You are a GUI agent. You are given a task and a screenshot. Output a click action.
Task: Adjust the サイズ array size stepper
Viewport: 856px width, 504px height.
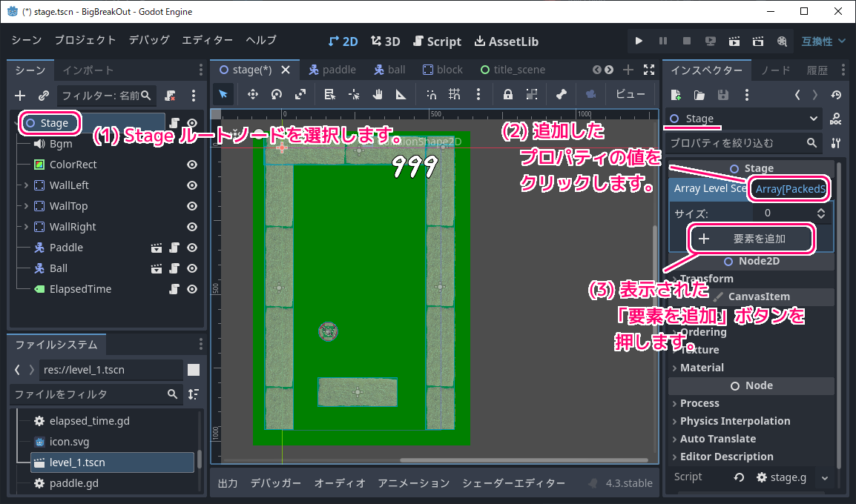click(821, 213)
